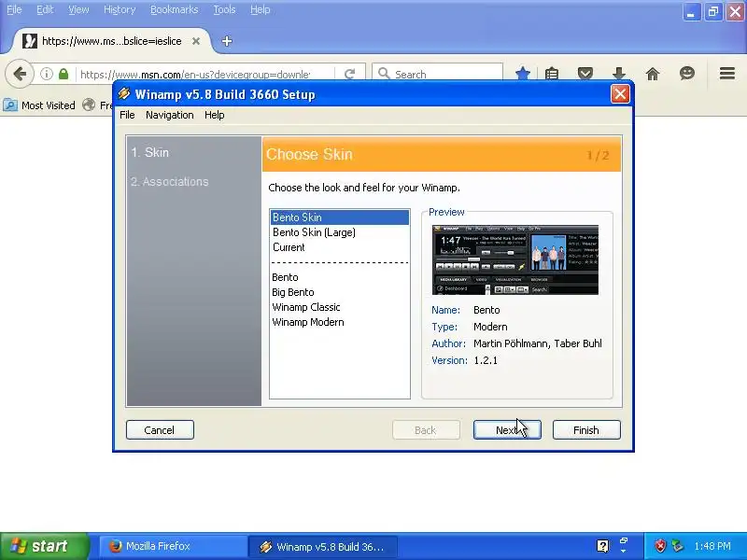747x560 pixels.
Task: Click the Most Visited bookmark label
Action: click(x=49, y=105)
